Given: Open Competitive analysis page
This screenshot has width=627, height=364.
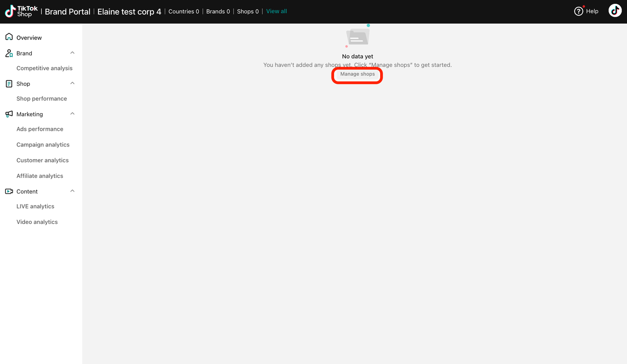Looking at the screenshot, I should click(x=44, y=69).
